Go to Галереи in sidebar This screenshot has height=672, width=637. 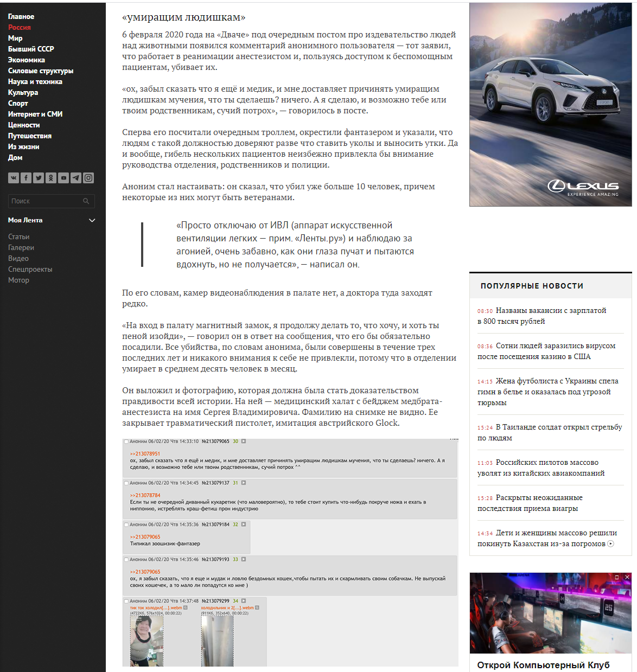point(21,248)
